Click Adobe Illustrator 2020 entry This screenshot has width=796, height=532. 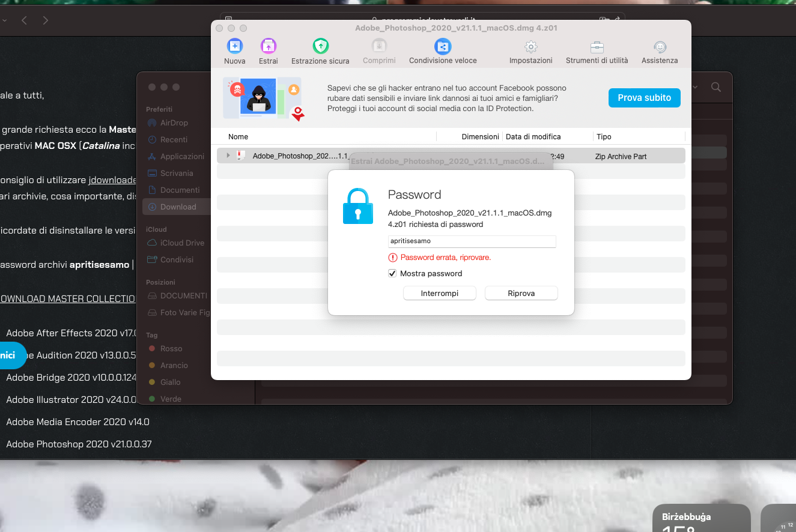click(x=71, y=399)
